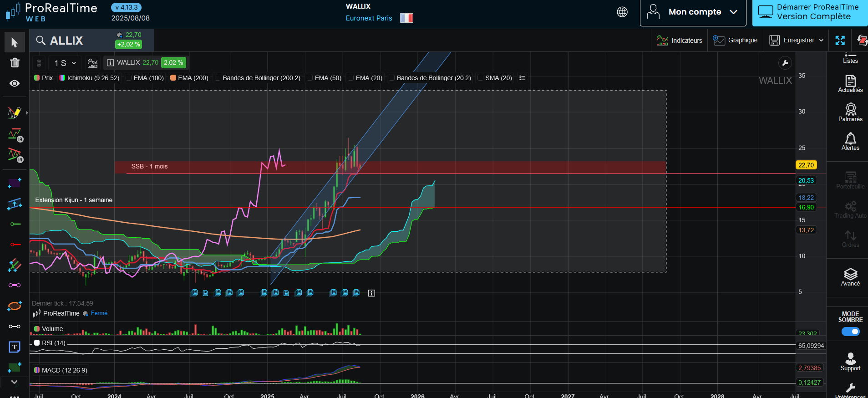Open the globe language selector
868x398 pixels.
pos(622,12)
